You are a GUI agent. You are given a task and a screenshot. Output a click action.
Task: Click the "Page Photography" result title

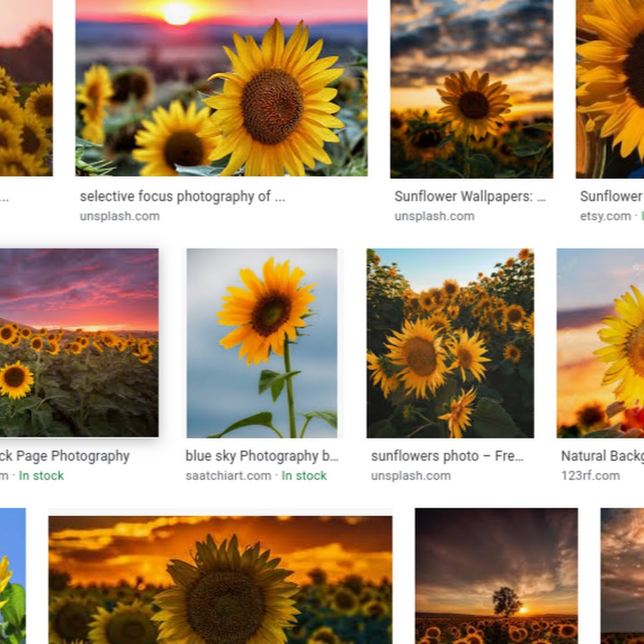(x=64, y=456)
